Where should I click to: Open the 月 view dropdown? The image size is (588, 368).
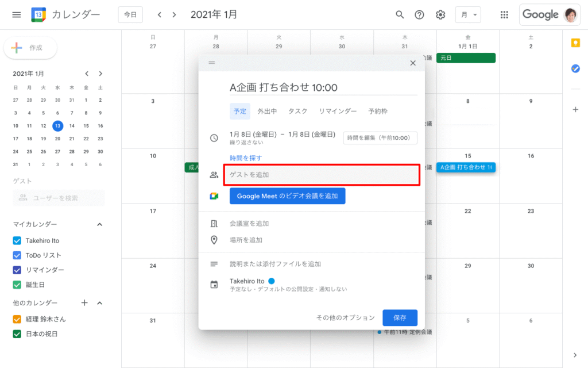tap(468, 14)
